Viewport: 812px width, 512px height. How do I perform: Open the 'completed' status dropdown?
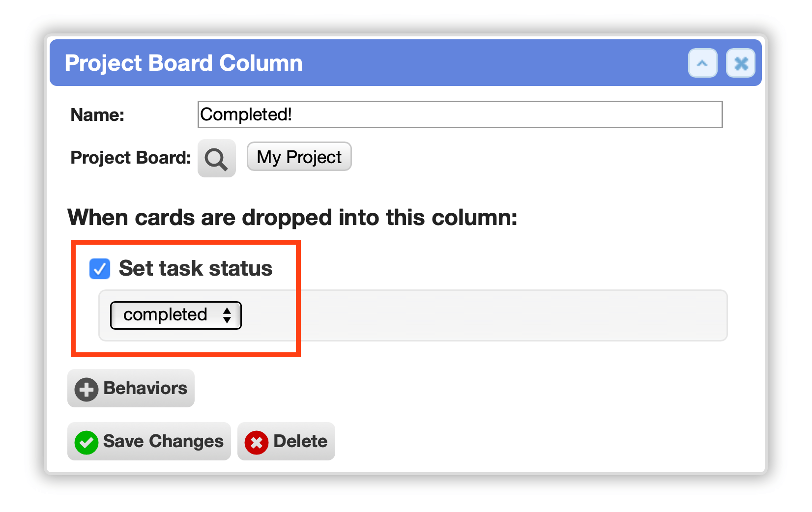click(x=176, y=315)
